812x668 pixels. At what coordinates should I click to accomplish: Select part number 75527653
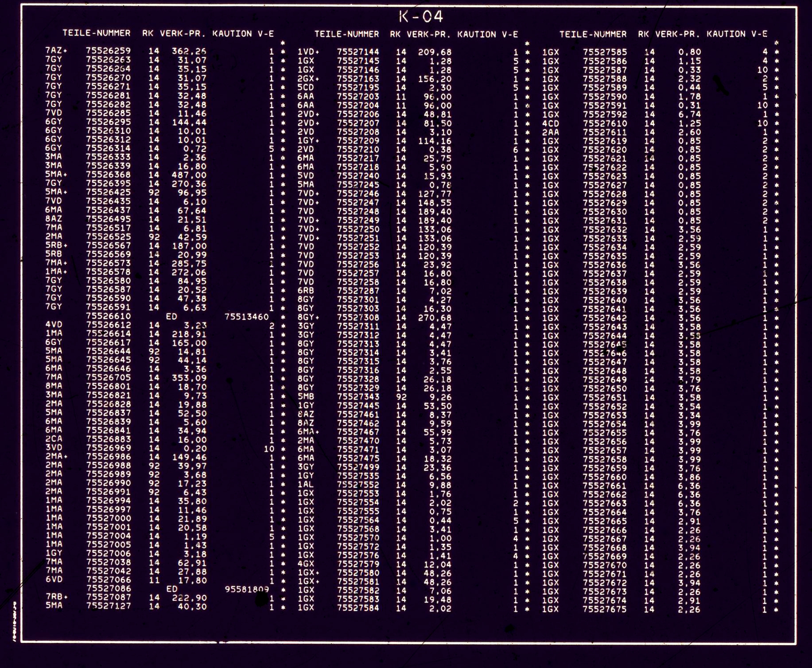tap(605, 415)
